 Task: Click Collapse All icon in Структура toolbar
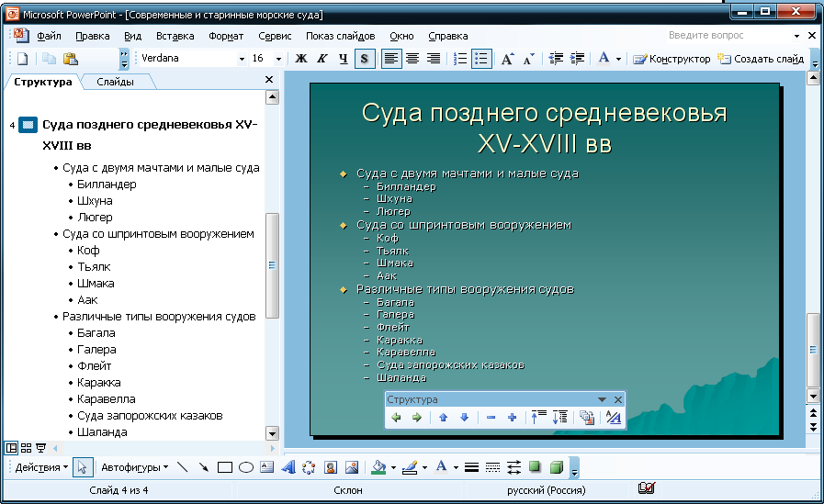click(538, 418)
